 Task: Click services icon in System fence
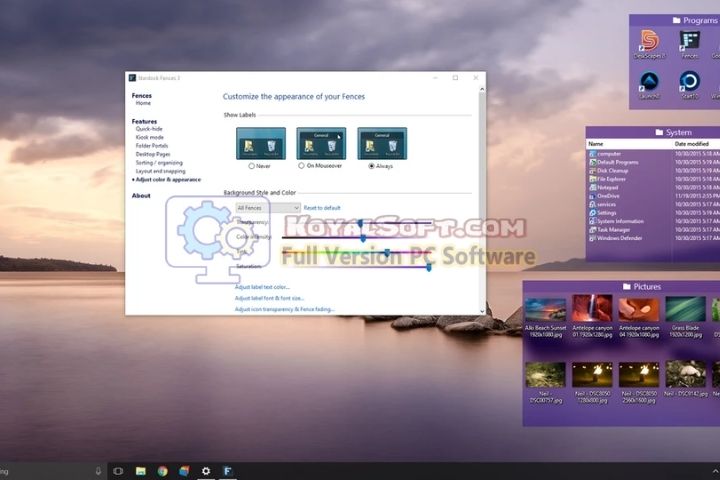(x=593, y=204)
